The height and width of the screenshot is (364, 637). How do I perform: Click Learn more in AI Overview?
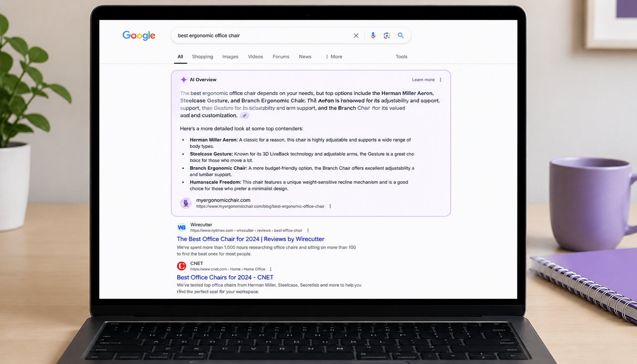point(423,80)
